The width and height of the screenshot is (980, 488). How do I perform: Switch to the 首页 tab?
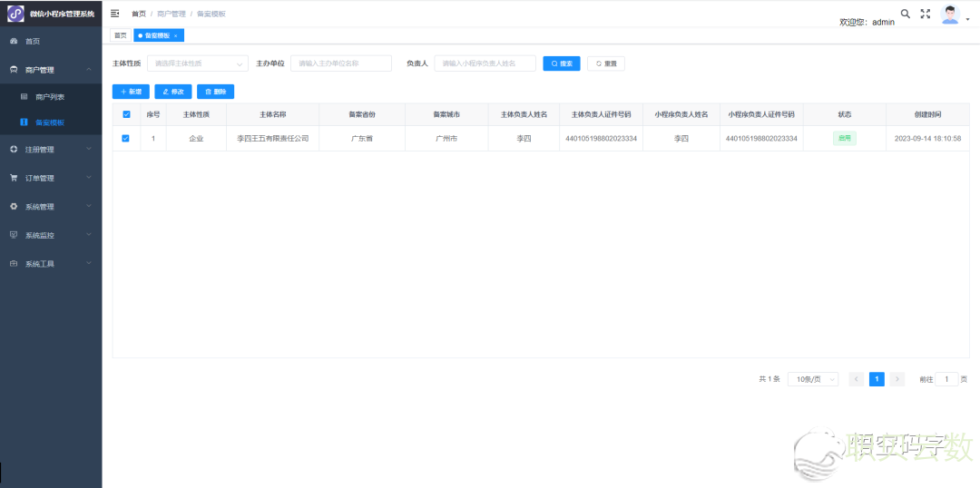click(x=121, y=35)
